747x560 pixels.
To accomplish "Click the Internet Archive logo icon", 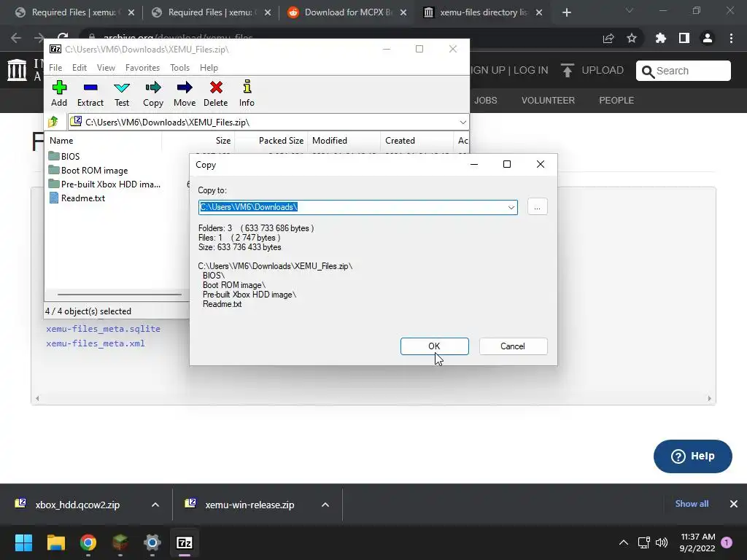I will tap(18, 69).
